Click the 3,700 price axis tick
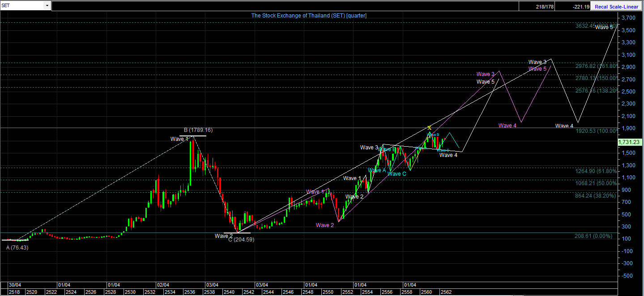The width and height of the screenshot is (644, 296). point(629,18)
